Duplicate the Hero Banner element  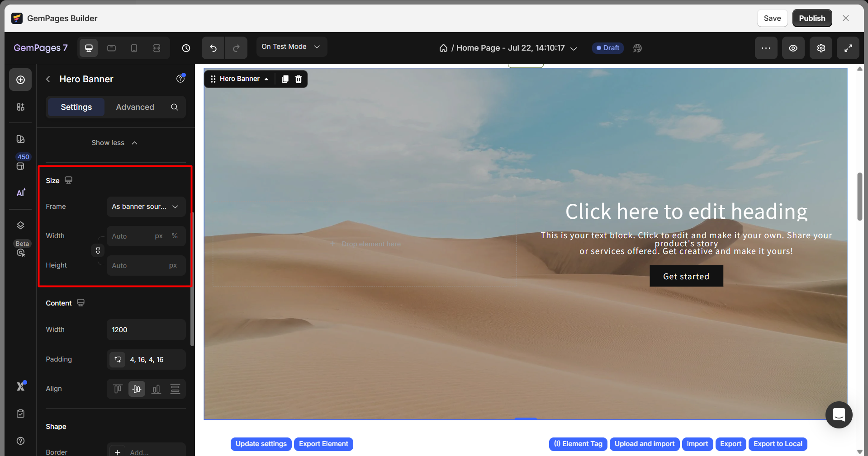285,79
